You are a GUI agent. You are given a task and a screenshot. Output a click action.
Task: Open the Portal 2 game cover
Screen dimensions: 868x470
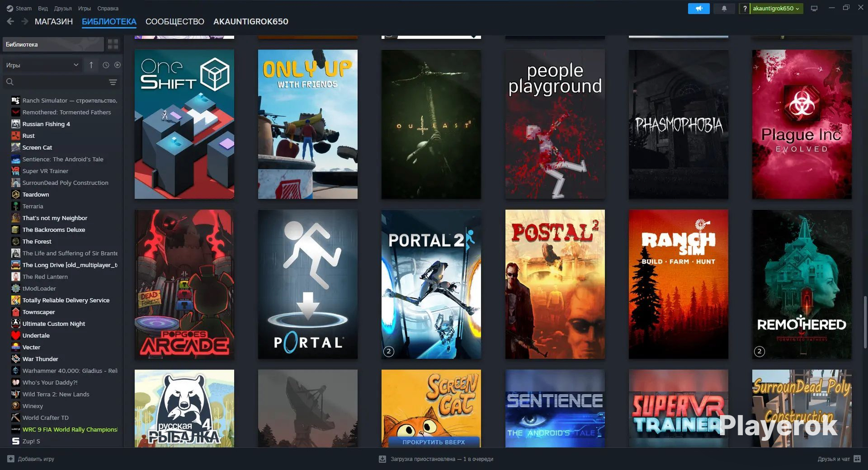tap(431, 284)
